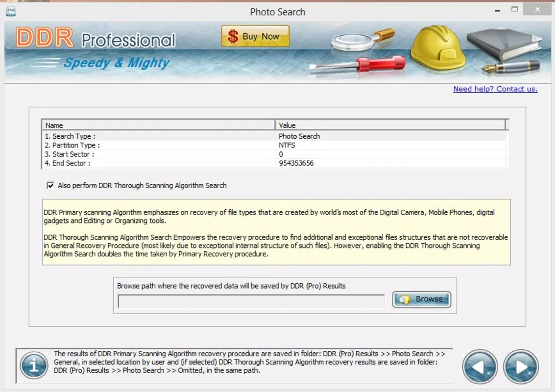Screen dimensions: 555x392
Task: Click the Buy Now button
Action: click(x=255, y=36)
